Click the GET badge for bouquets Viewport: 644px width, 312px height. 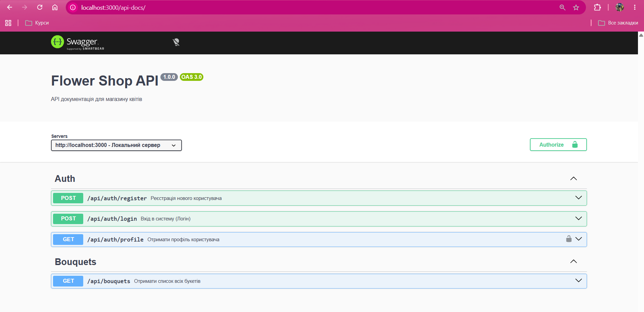pyautogui.click(x=68, y=281)
